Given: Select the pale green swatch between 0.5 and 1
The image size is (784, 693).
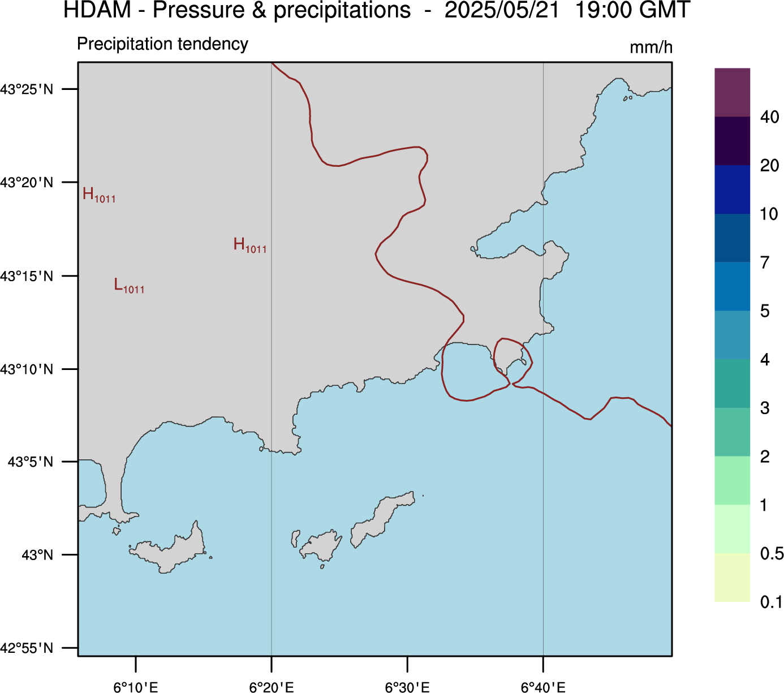Looking at the screenshot, I should coord(732,529).
